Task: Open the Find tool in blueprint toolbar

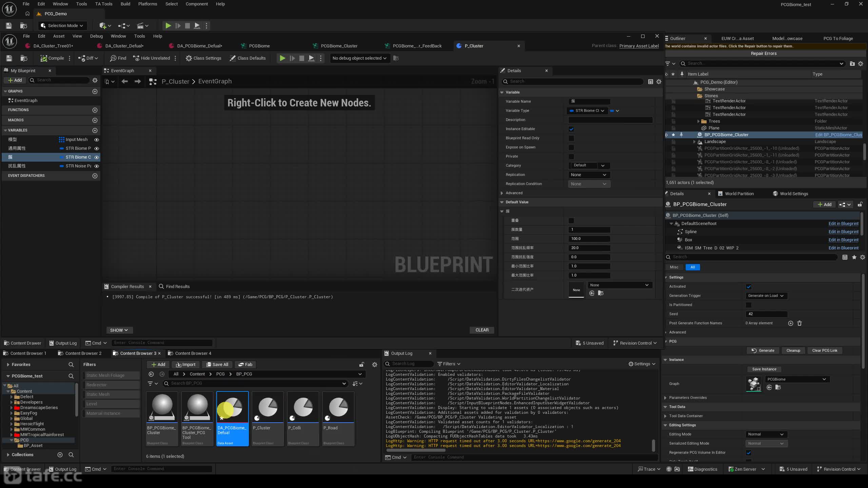Action: 118,58
